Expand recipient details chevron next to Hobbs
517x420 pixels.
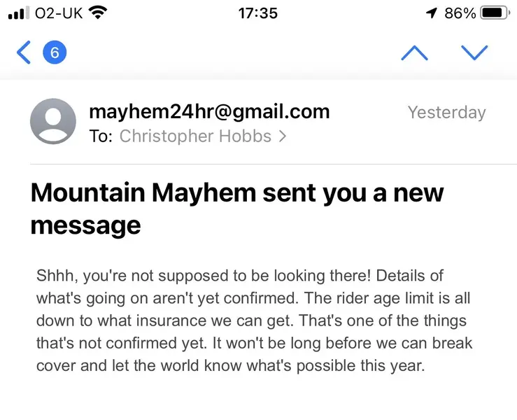pos(283,136)
